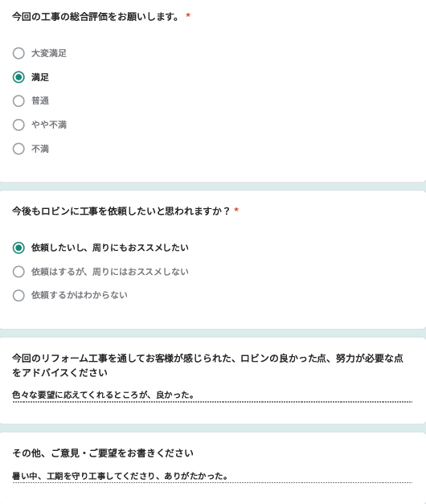Pick the 依頼するかはわからない radio button

pos(18,295)
